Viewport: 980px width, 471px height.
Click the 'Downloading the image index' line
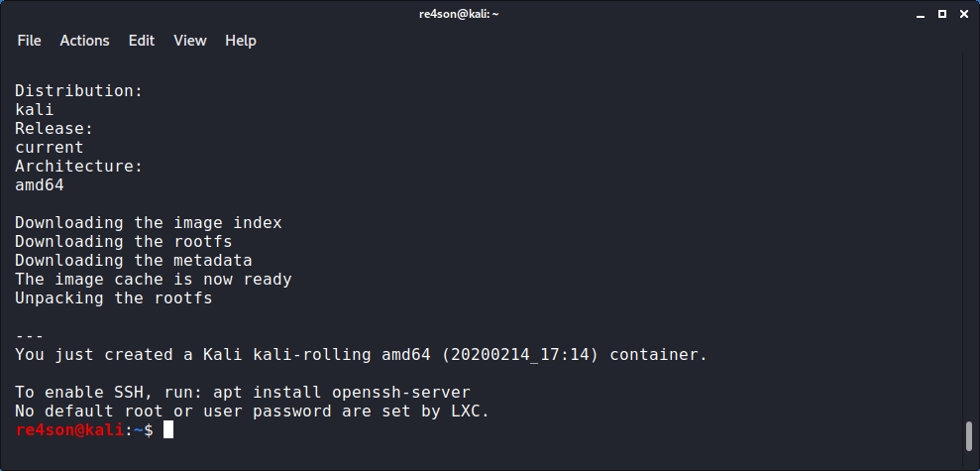pyautogui.click(x=149, y=223)
